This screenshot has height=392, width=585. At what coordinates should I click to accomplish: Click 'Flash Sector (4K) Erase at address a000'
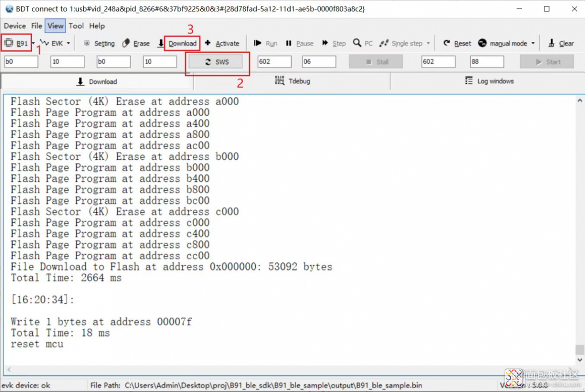tap(125, 102)
